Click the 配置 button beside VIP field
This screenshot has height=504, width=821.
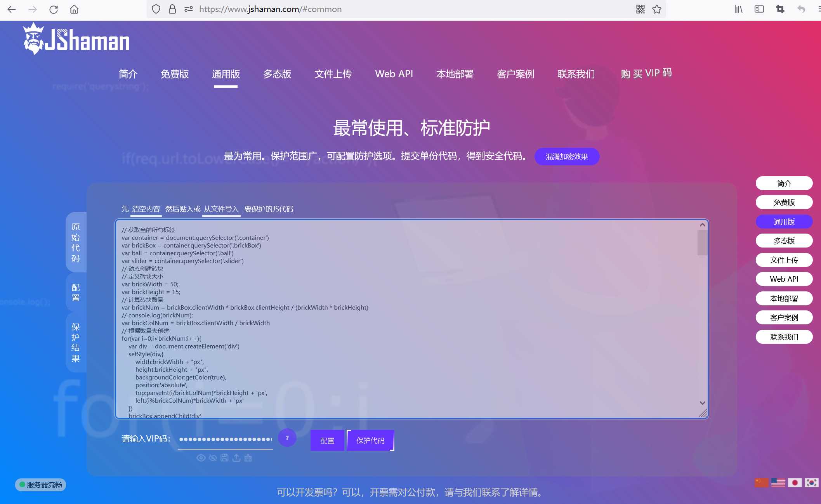point(327,441)
